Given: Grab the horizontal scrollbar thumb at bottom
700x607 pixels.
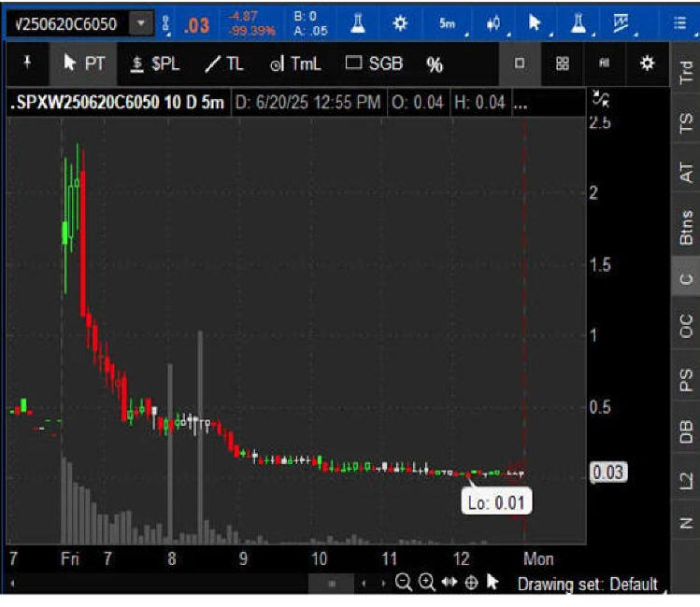Looking at the screenshot, I should click(x=331, y=583).
